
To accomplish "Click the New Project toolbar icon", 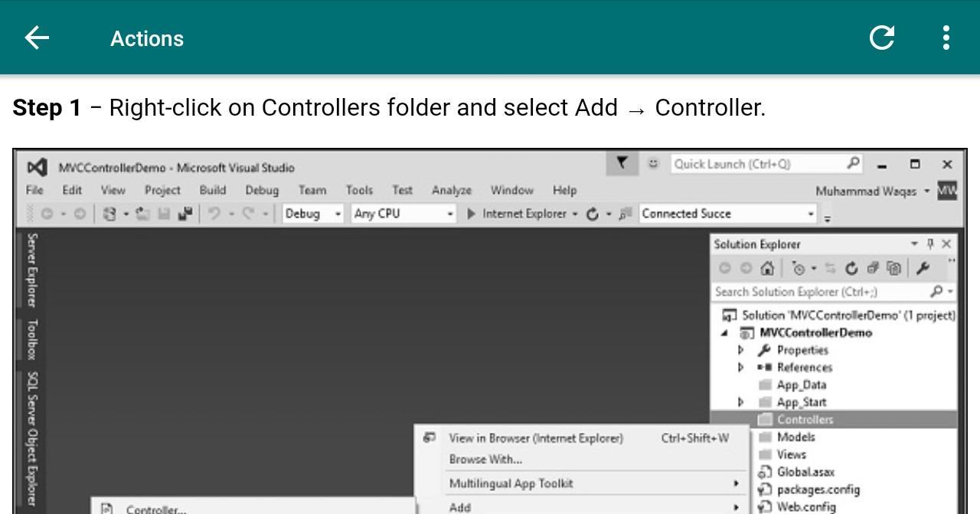I will click(x=109, y=214).
